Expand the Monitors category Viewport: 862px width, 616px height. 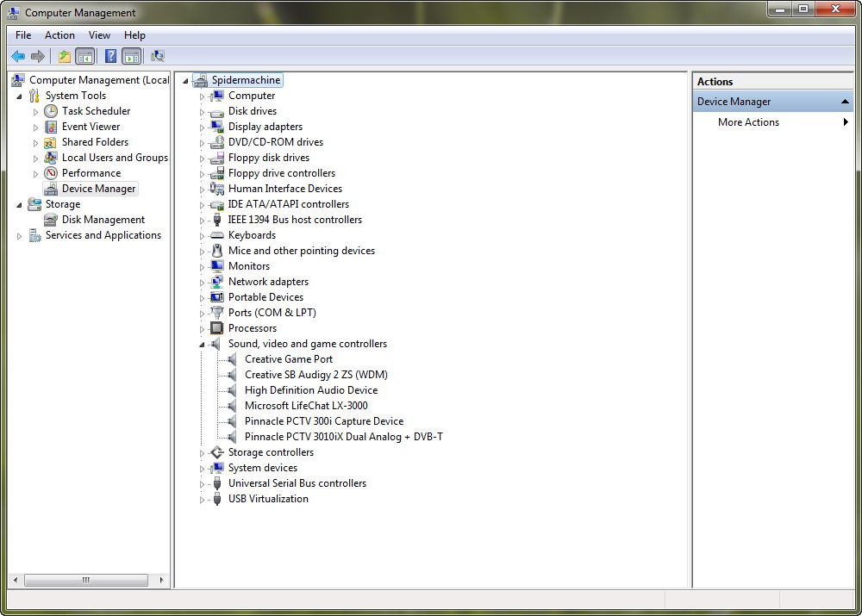202,267
